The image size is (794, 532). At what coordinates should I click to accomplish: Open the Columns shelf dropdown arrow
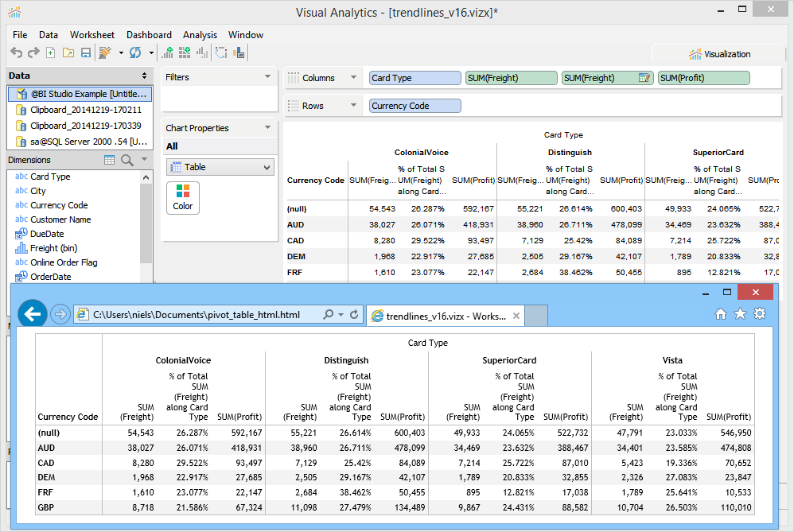352,78
